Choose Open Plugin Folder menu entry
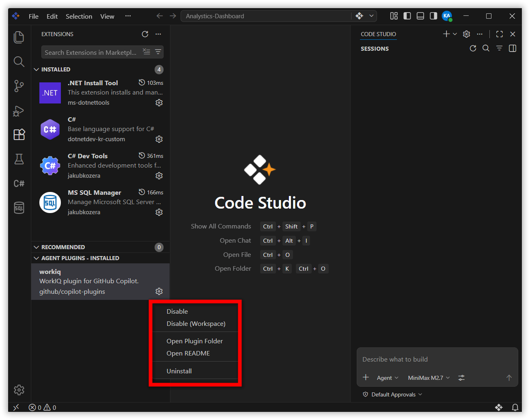530x420 pixels. pyautogui.click(x=195, y=341)
